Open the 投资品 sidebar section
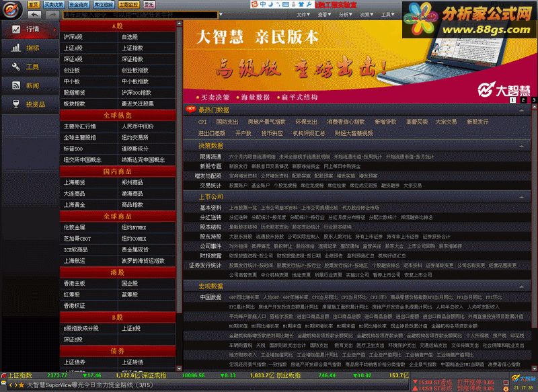 (30, 104)
